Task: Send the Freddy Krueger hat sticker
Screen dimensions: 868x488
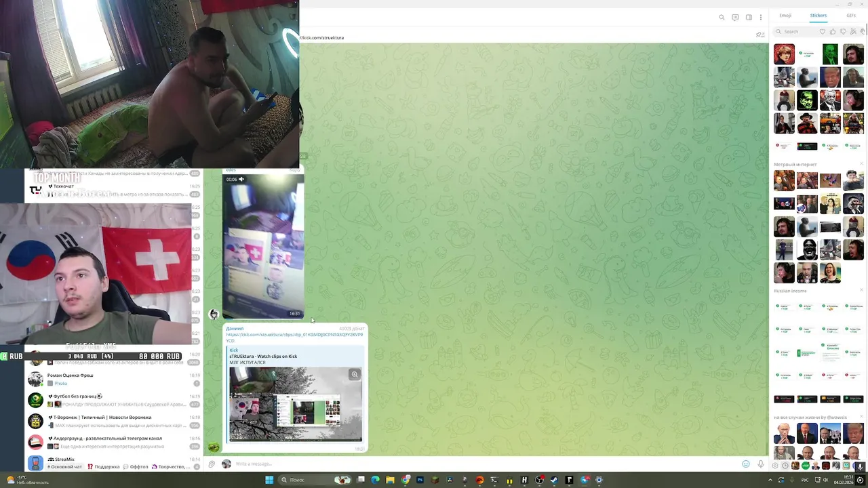Action: tap(807, 123)
